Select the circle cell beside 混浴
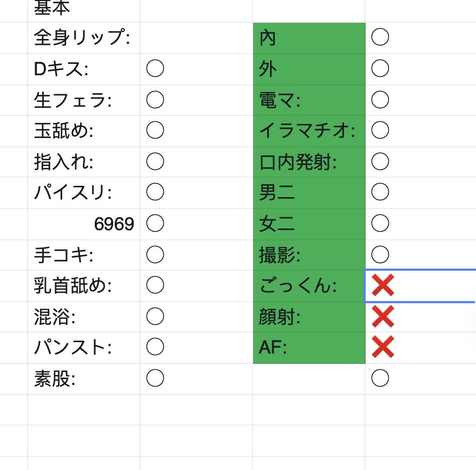The height and width of the screenshot is (470, 476). pyautogui.click(x=196, y=317)
